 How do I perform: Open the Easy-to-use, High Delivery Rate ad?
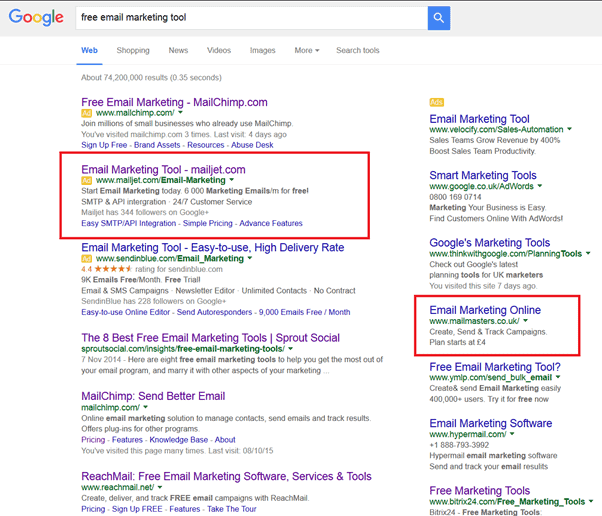(x=213, y=247)
